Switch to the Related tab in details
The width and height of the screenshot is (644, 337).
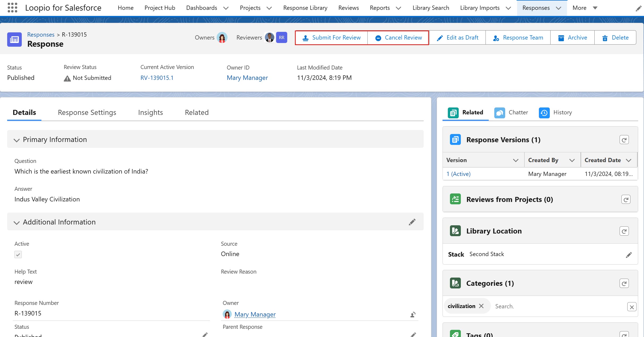pos(197,113)
